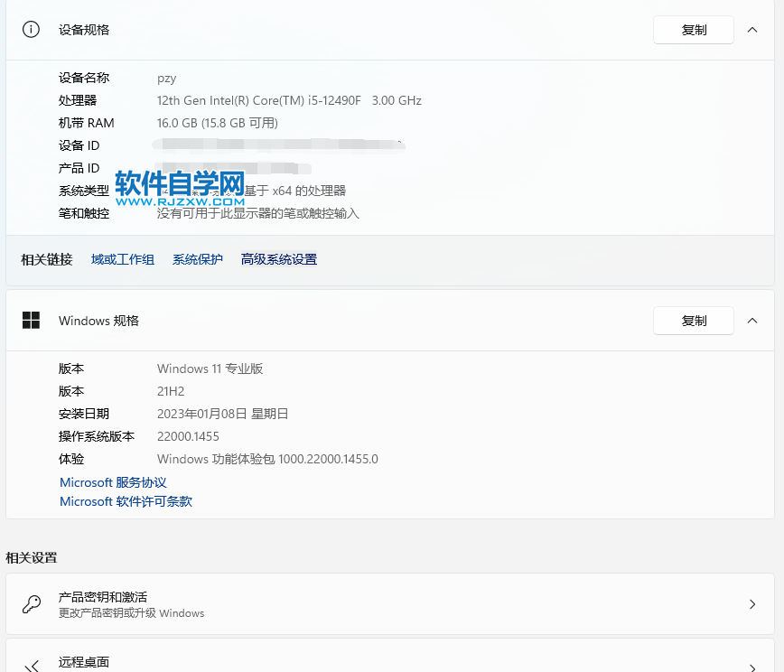Click the 机带 RAM label
The width and height of the screenshot is (784, 672).
[87, 123]
